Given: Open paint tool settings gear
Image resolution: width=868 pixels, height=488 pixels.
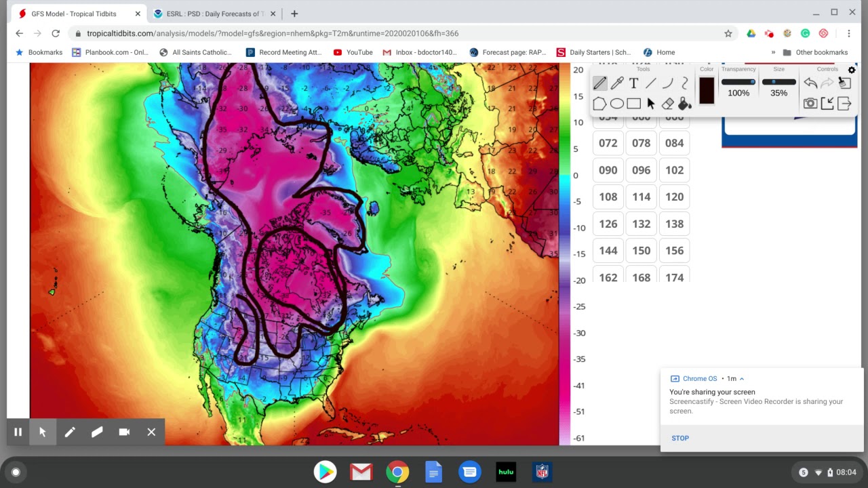Looking at the screenshot, I should (852, 70).
